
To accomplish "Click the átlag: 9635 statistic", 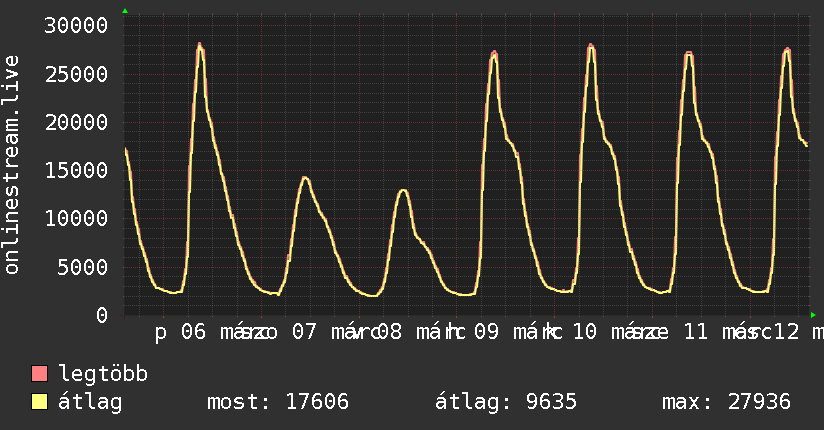I will click(x=506, y=402).
